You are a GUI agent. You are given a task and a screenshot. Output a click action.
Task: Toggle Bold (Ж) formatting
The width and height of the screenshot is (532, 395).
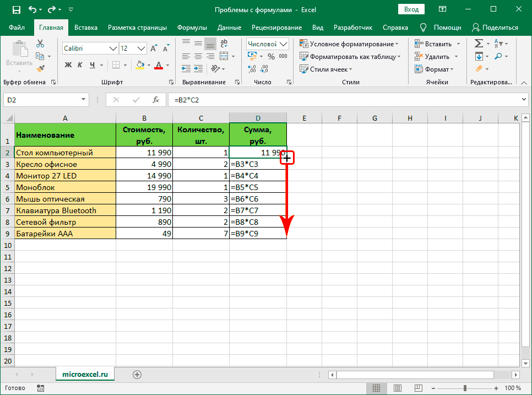coord(68,65)
